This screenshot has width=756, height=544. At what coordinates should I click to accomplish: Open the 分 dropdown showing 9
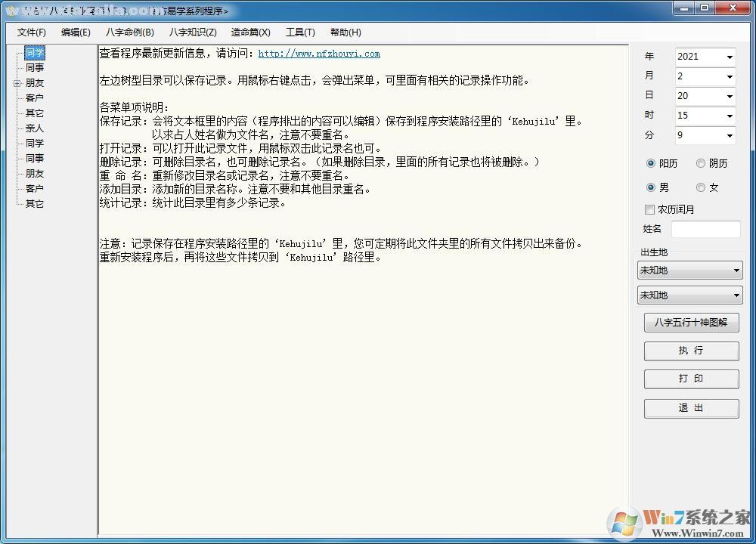point(705,135)
